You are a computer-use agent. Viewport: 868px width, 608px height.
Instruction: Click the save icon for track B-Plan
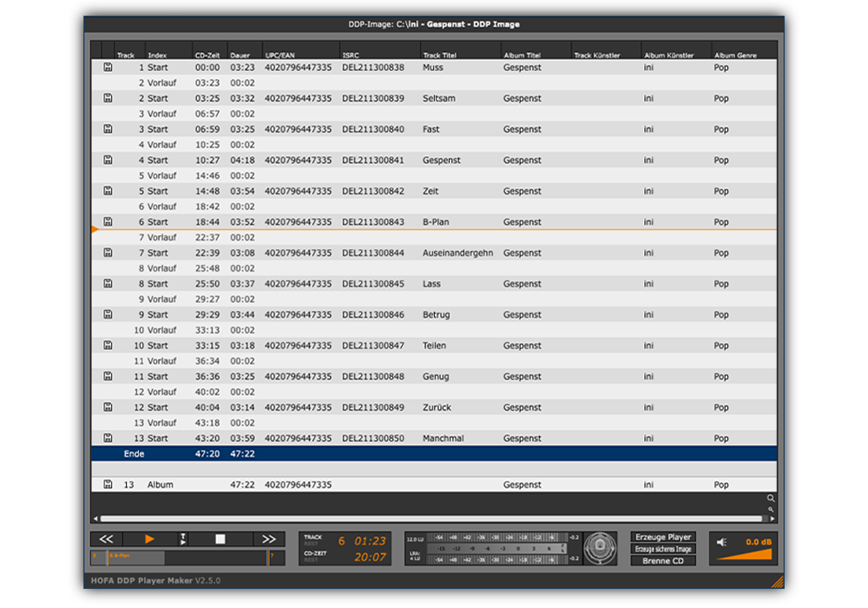pos(108,221)
